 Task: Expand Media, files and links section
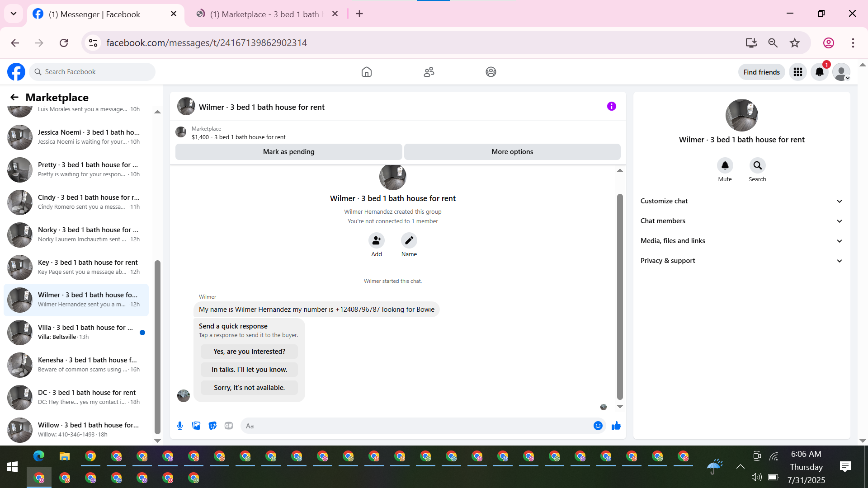click(741, 241)
